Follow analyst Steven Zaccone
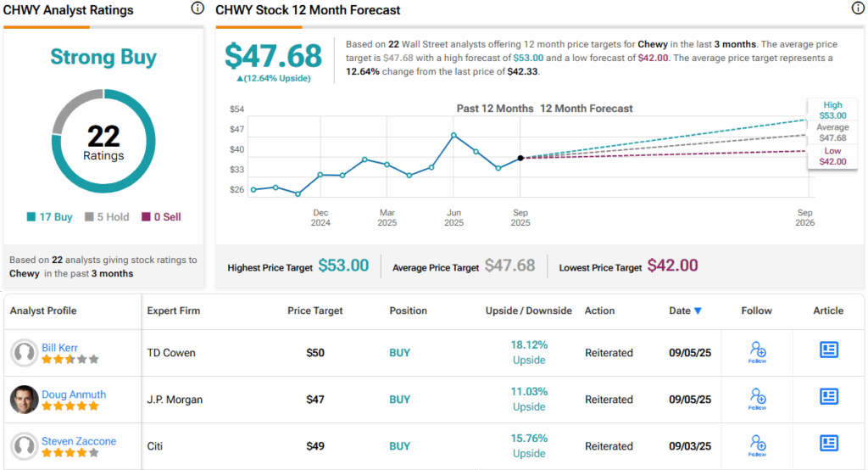The height and width of the screenshot is (470, 868). (x=757, y=445)
